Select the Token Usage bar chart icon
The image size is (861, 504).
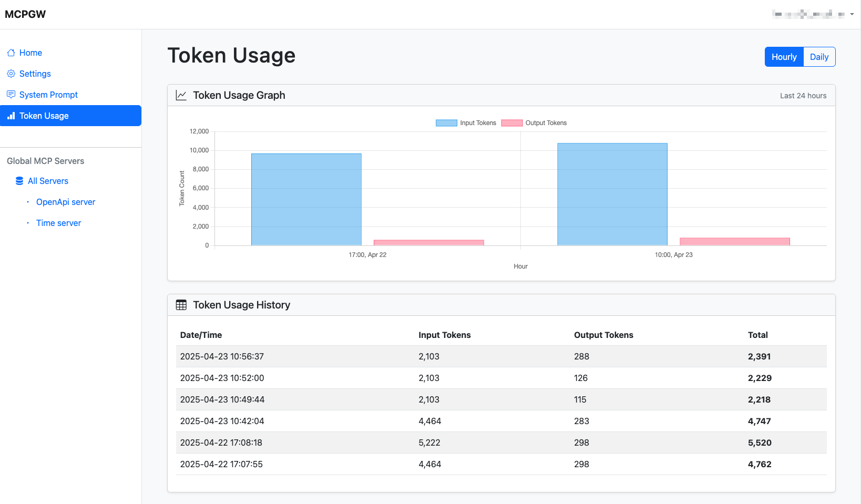pos(12,116)
